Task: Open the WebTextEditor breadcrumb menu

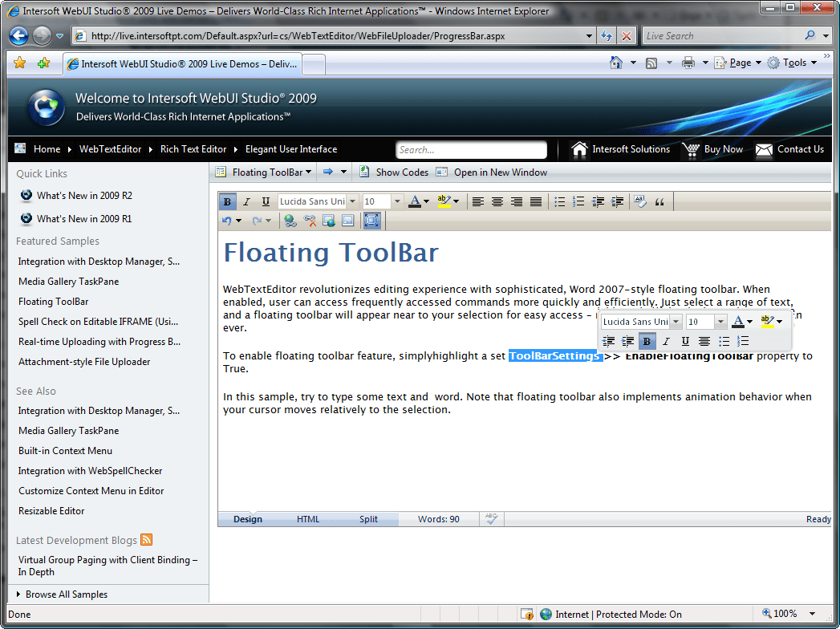Action: (x=111, y=149)
